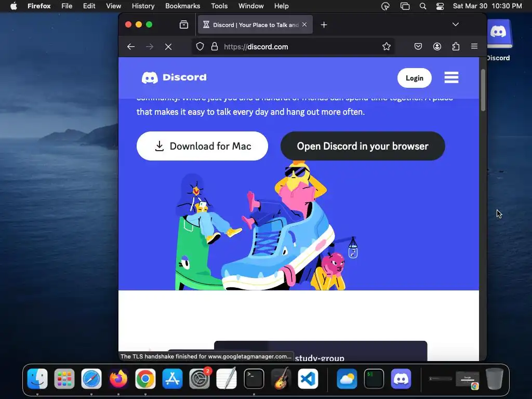
Task: Open the Discord page hamburger menu
Action: (x=451, y=78)
